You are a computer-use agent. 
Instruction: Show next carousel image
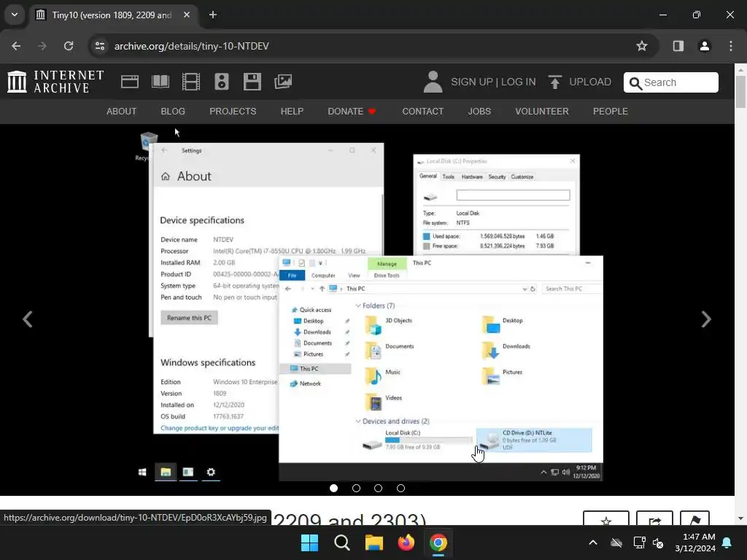click(x=706, y=319)
